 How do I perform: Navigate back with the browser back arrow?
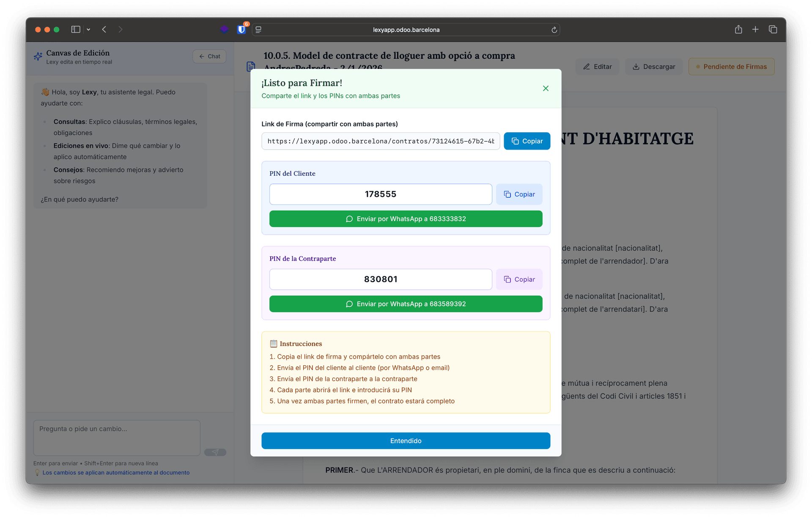pos(104,29)
